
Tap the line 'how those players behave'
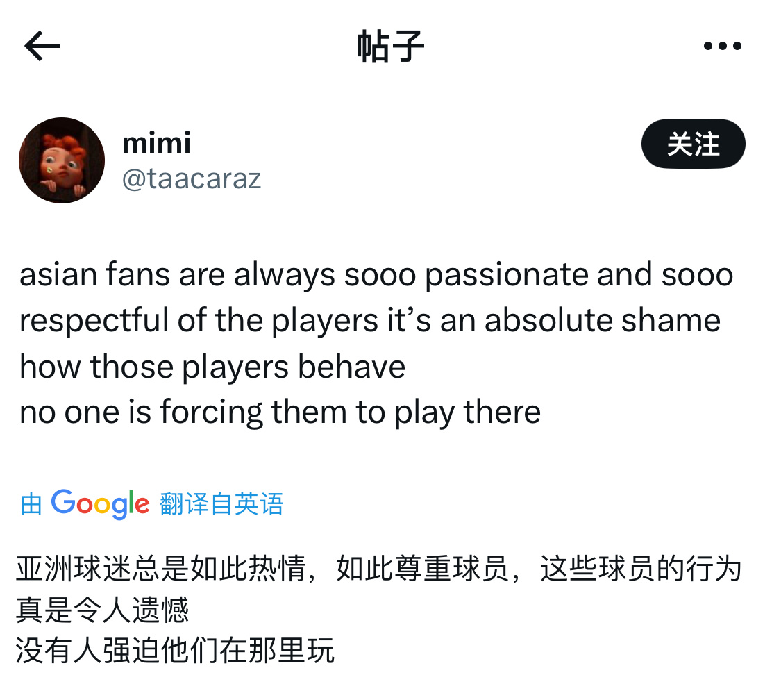212,367
